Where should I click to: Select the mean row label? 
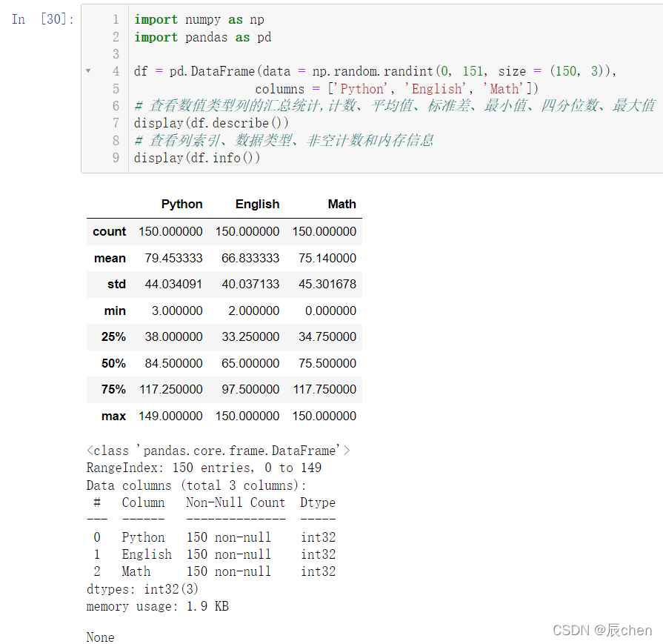coord(110,258)
